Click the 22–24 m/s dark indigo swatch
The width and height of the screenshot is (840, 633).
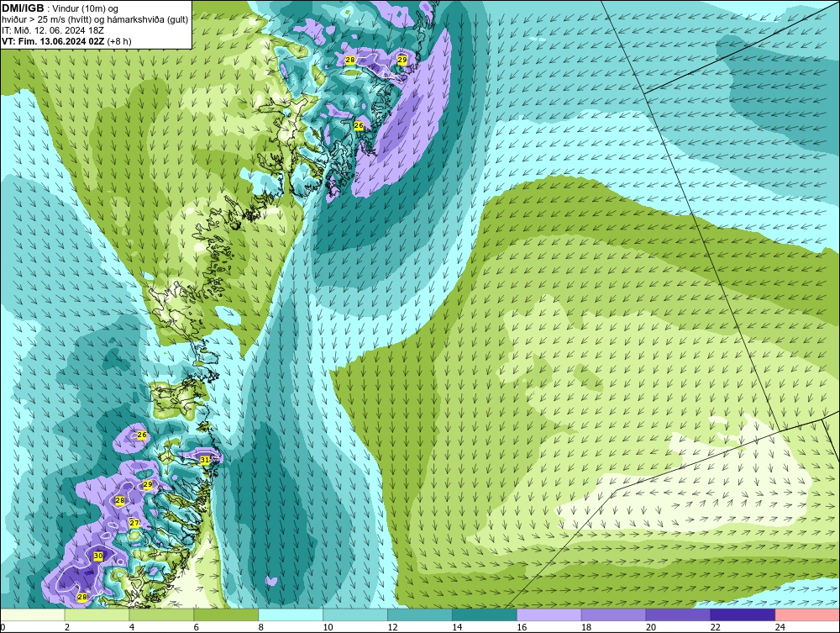[x=743, y=615]
